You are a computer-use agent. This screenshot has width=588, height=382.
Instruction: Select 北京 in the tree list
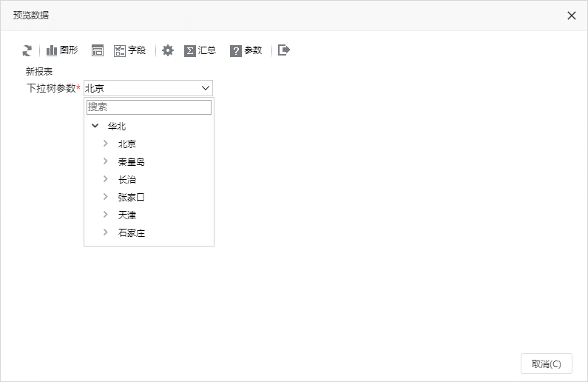(x=126, y=144)
